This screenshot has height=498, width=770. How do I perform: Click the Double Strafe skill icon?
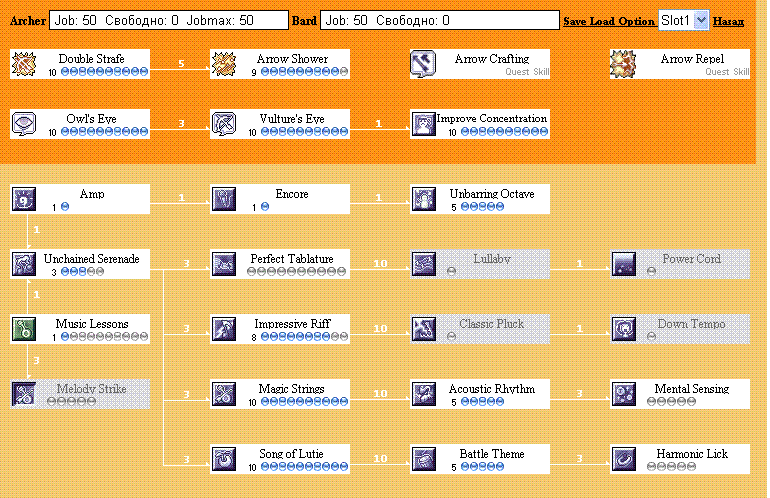click(24, 65)
